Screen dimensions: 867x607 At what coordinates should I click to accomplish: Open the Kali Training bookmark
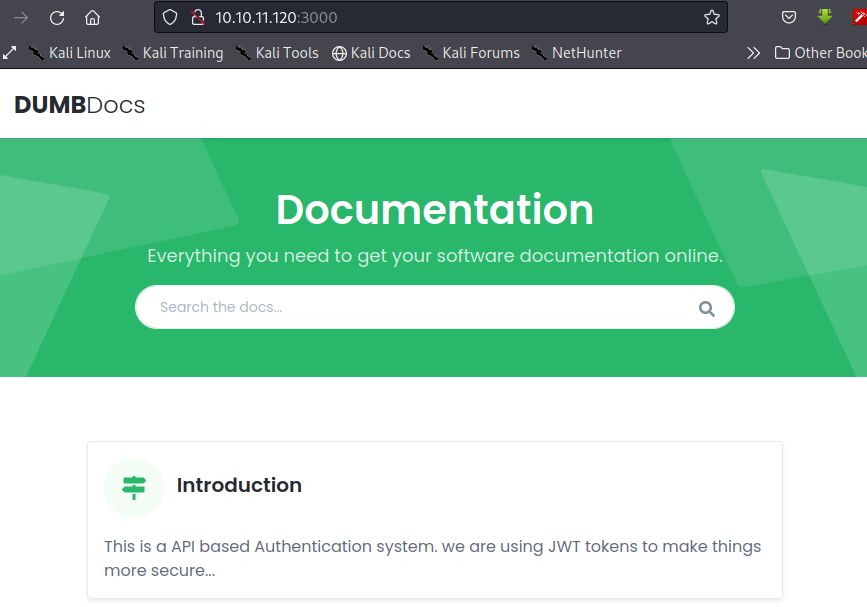(173, 53)
